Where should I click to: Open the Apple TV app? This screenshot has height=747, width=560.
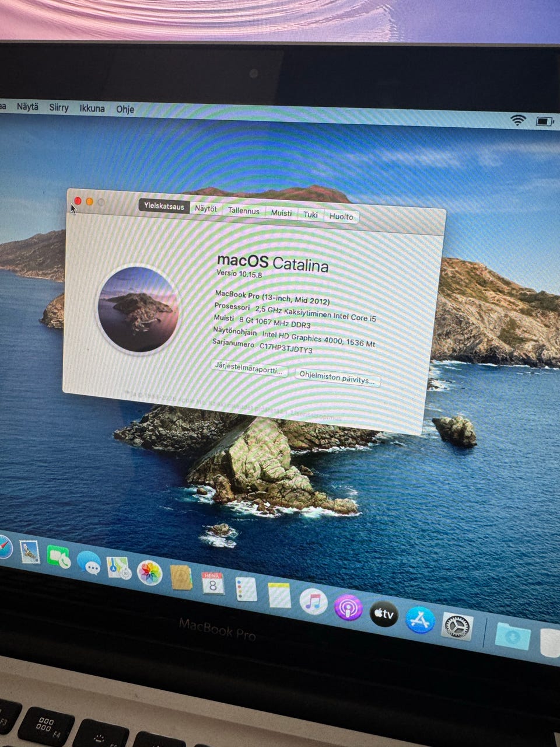pos(384,614)
